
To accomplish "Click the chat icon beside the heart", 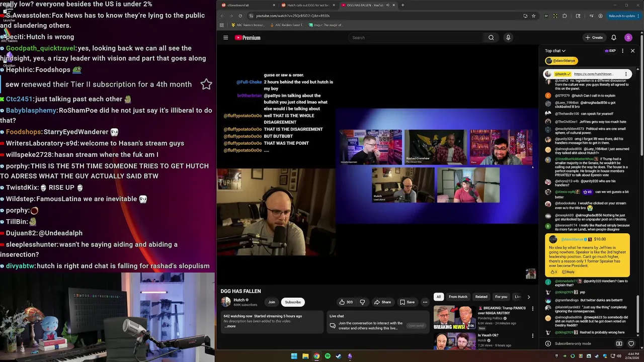I will pos(619,343).
